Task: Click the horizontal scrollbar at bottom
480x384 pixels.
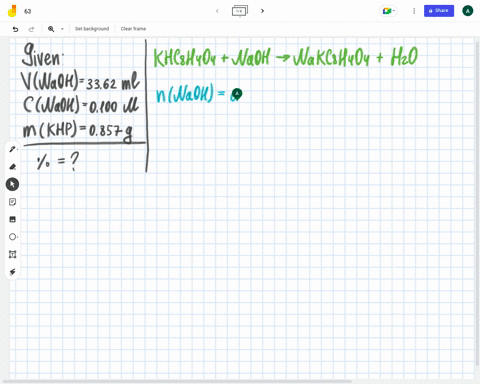Action: tap(177, 381)
